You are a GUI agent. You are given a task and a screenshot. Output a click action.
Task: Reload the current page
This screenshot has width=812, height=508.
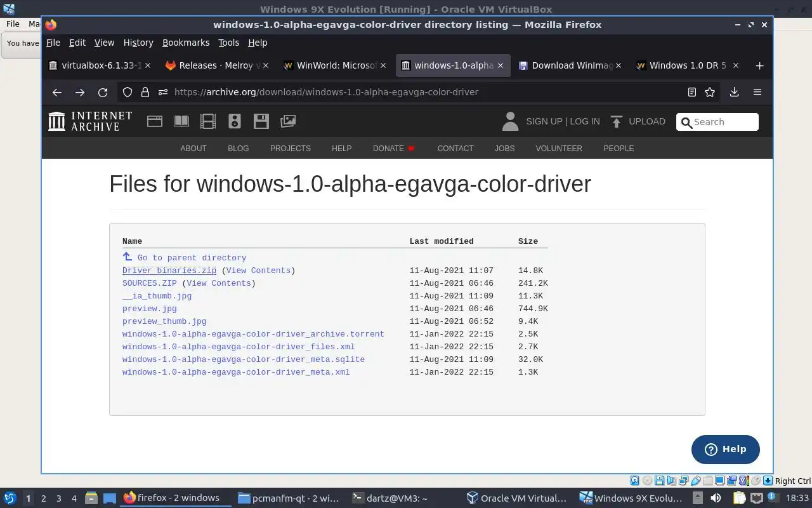pos(103,92)
